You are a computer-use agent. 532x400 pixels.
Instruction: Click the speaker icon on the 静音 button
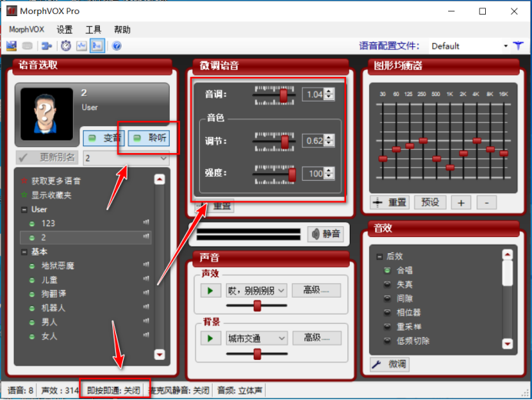coord(315,234)
